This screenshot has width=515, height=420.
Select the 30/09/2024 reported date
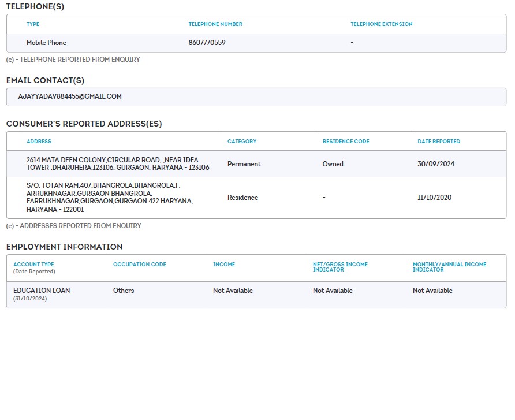click(435, 164)
